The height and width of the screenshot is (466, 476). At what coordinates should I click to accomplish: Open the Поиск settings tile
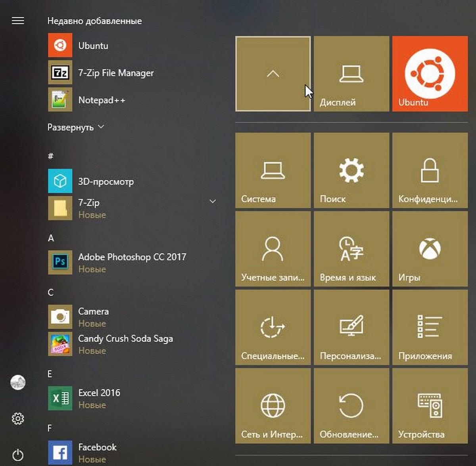[351, 171]
